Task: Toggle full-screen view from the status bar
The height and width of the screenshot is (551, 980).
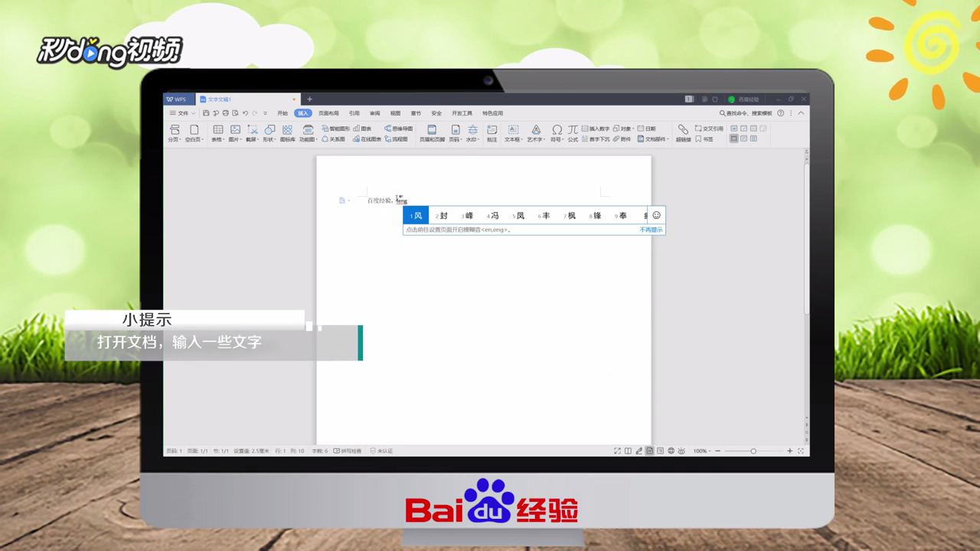Action: 617,451
